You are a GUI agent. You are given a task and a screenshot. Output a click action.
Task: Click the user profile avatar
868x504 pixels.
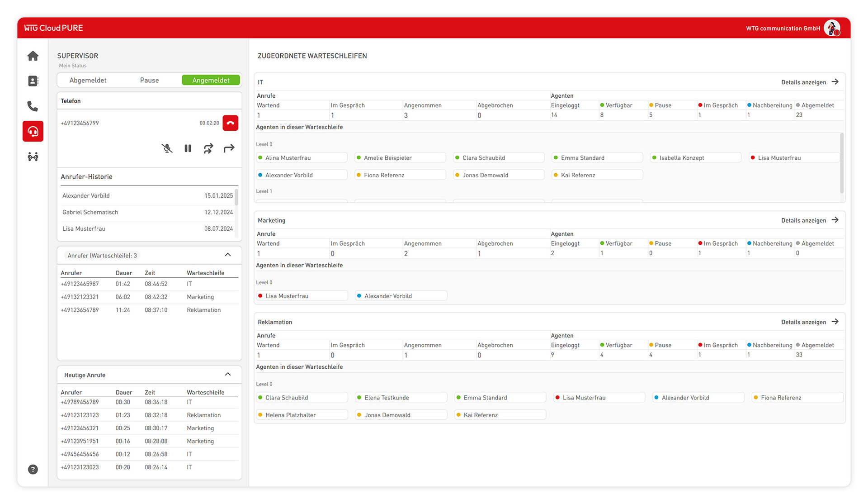click(x=831, y=28)
